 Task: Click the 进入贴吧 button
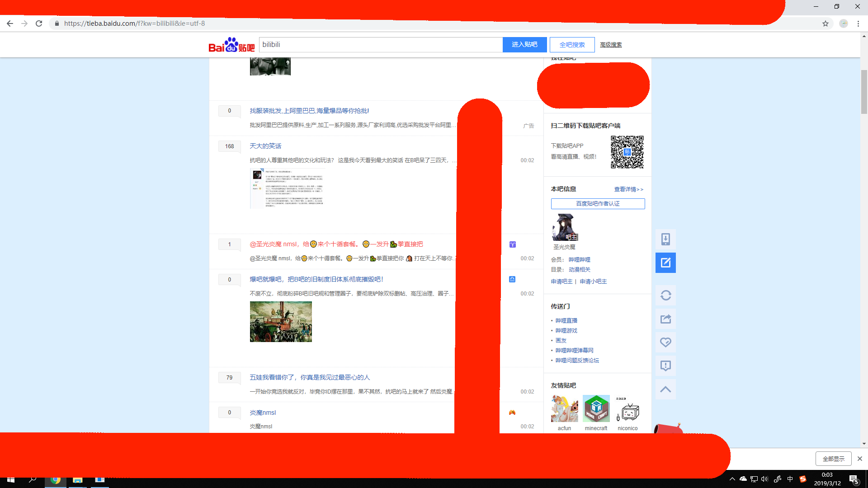524,45
